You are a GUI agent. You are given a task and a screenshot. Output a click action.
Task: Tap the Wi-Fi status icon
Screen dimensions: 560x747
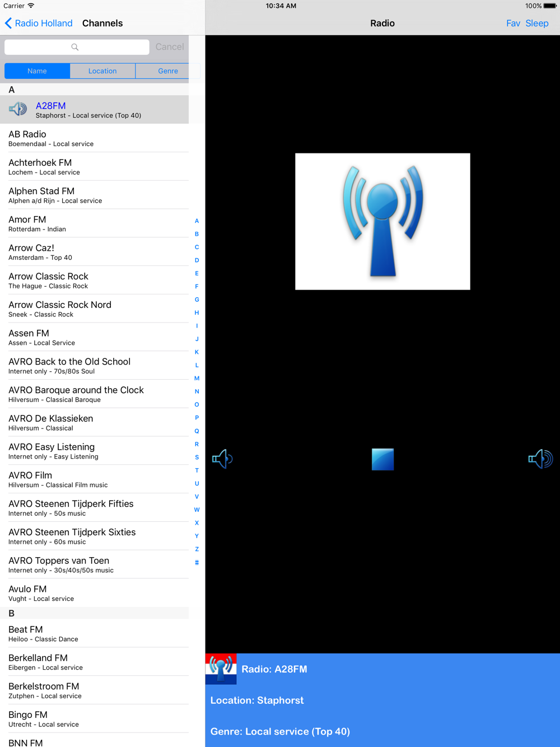tap(31, 6)
